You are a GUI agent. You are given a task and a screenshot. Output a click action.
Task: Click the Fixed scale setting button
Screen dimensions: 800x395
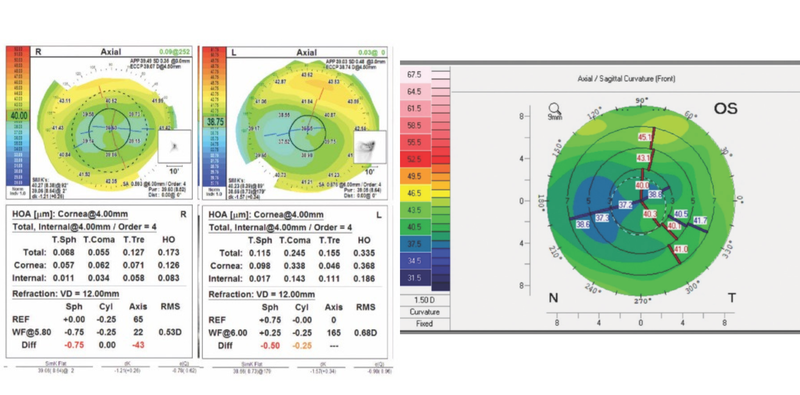click(425, 324)
